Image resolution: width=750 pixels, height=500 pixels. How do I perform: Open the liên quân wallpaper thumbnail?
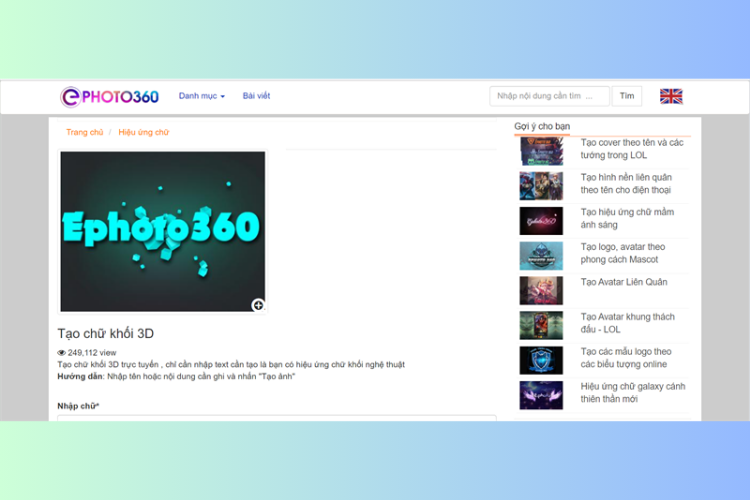(x=541, y=186)
